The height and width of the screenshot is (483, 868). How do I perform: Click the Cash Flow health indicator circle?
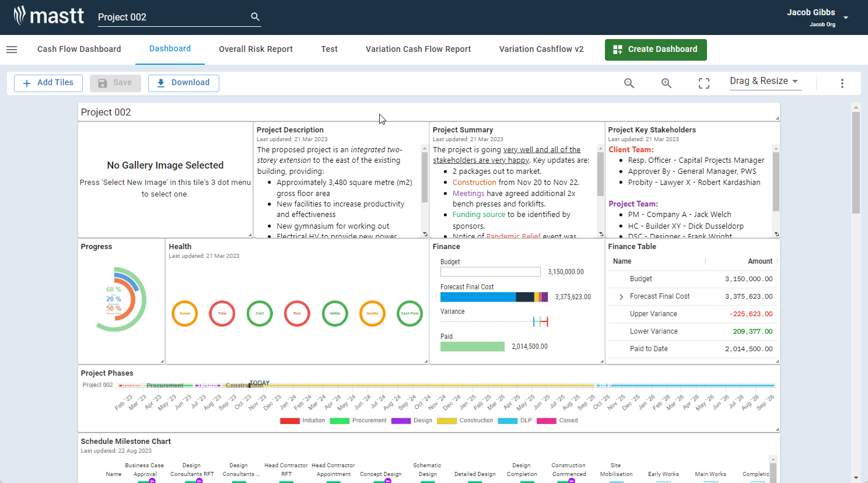(409, 313)
